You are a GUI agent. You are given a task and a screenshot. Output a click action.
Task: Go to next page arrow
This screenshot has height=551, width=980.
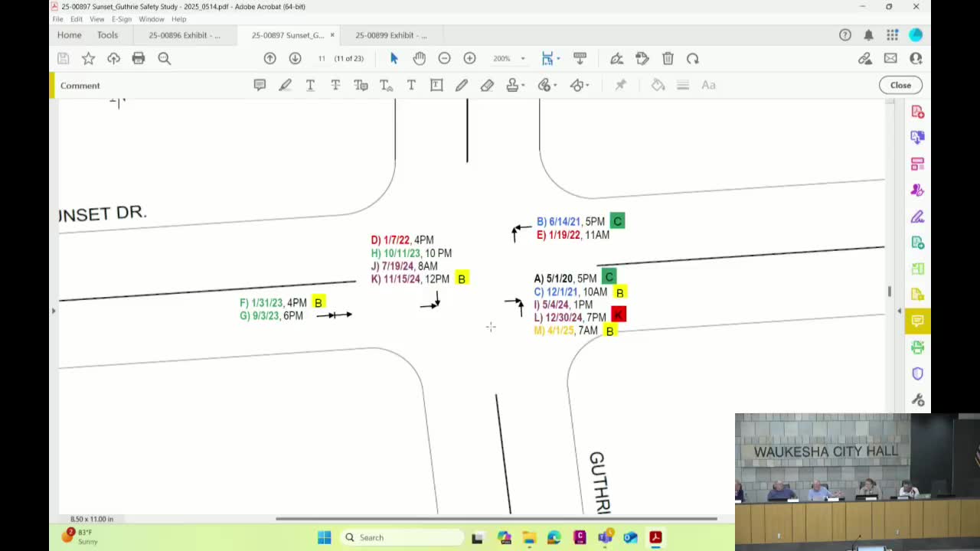(x=295, y=59)
